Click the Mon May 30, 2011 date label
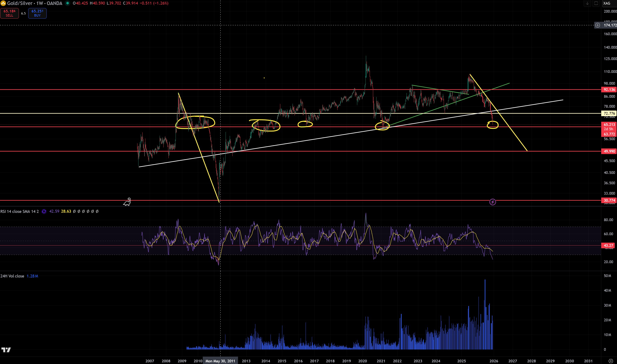This screenshot has height=364, width=617. pyautogui.click(x=220, y=361)
